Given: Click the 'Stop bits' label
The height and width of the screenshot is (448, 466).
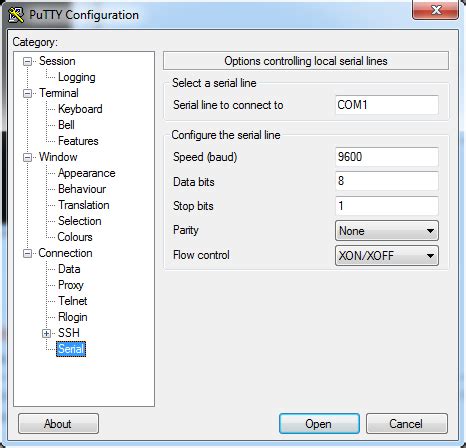Looking at the screenshot, I should point(193,206).
